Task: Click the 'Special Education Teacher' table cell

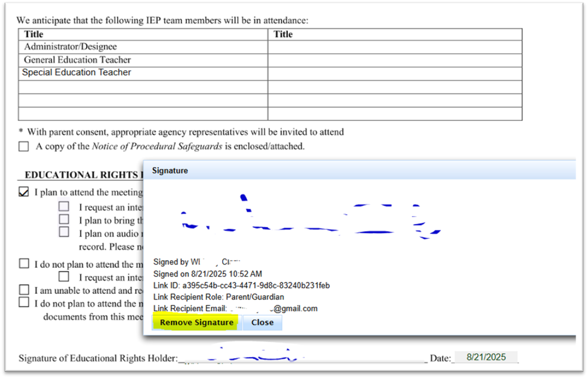Action: [143, 74]
